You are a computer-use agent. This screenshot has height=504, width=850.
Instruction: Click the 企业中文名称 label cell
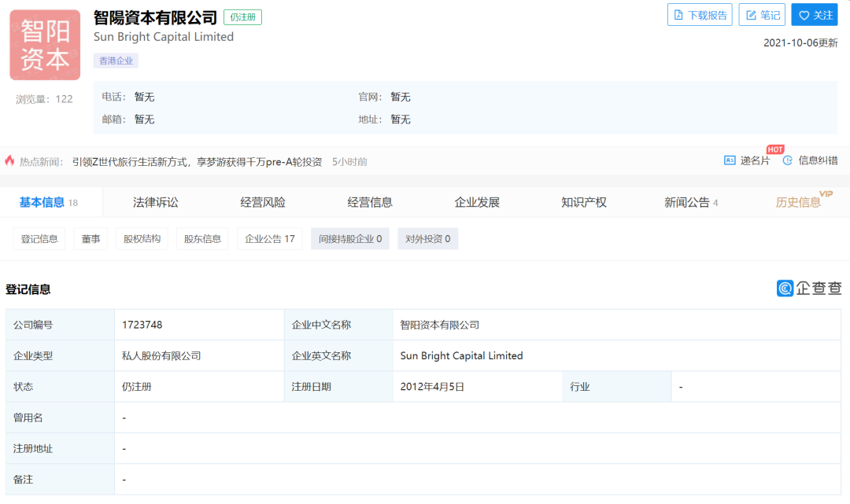coord(338,325)
